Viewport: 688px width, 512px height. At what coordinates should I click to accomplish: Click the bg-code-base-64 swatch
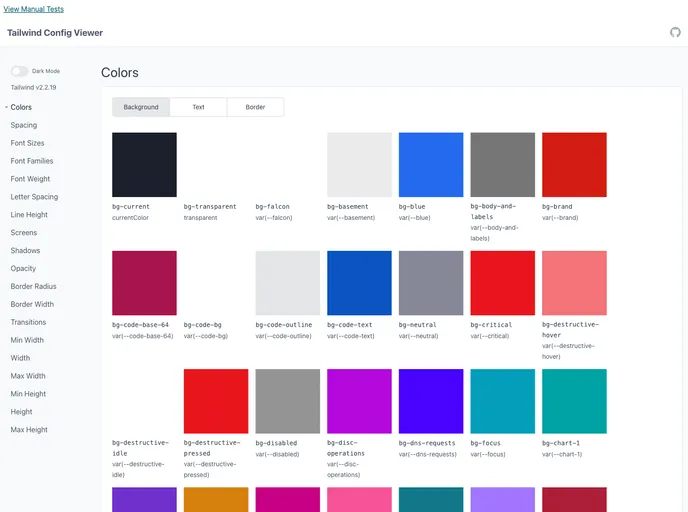[x=144, y=283]
